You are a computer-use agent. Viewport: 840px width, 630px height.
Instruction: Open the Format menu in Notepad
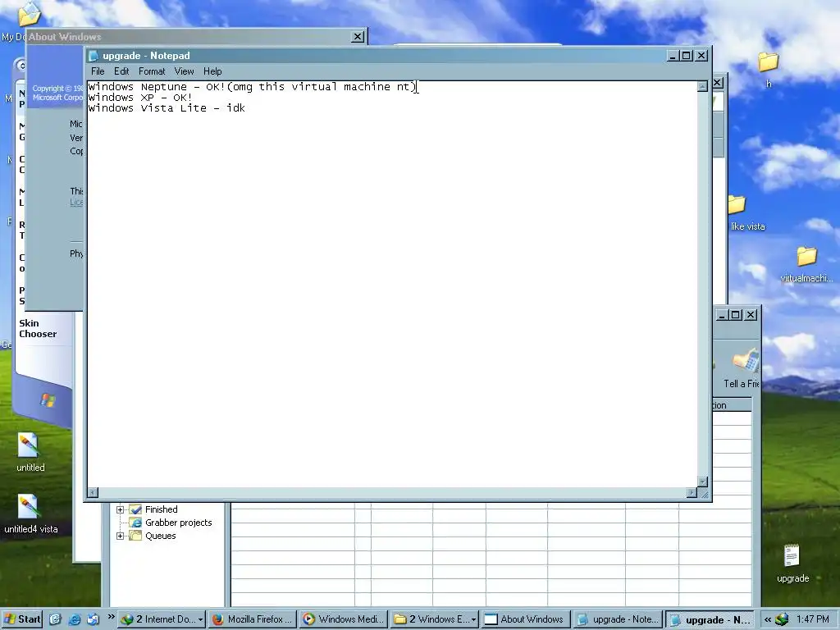tap(152, 71)
